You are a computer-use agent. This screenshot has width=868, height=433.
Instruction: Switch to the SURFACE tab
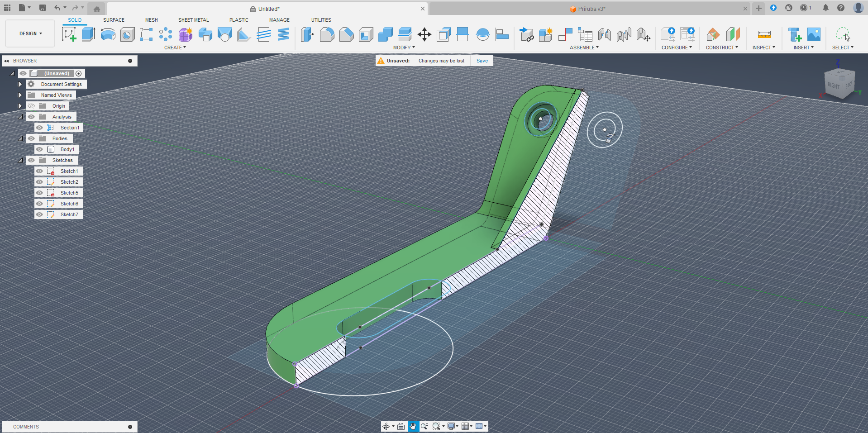coord(114,20)
